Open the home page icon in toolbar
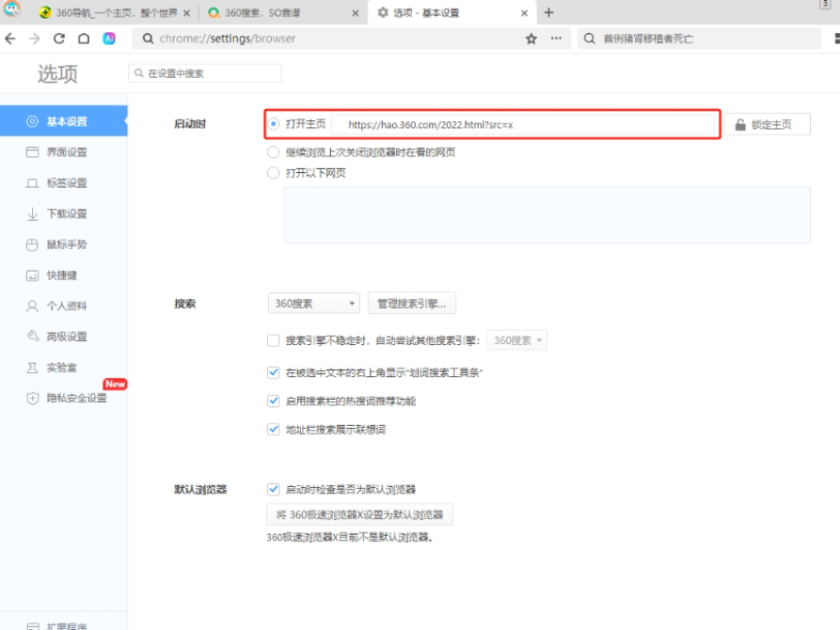The width and height of the screenshot is (840, 630). tap(84, 39)
